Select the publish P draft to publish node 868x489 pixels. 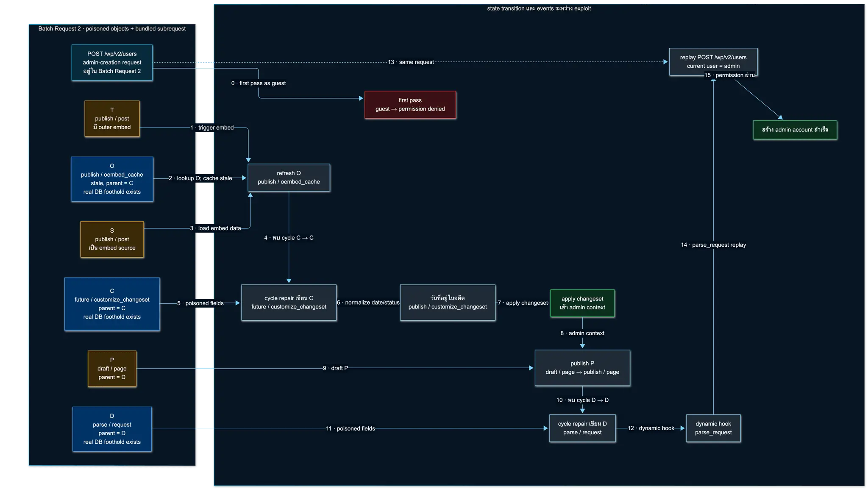click(x=582, y=368)
